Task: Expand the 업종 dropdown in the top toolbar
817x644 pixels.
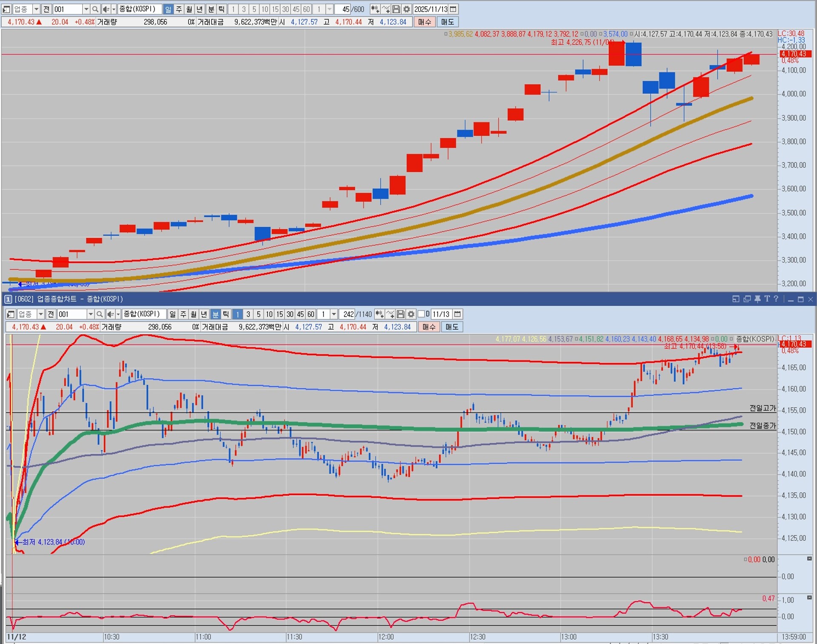Action: point(36,9)
